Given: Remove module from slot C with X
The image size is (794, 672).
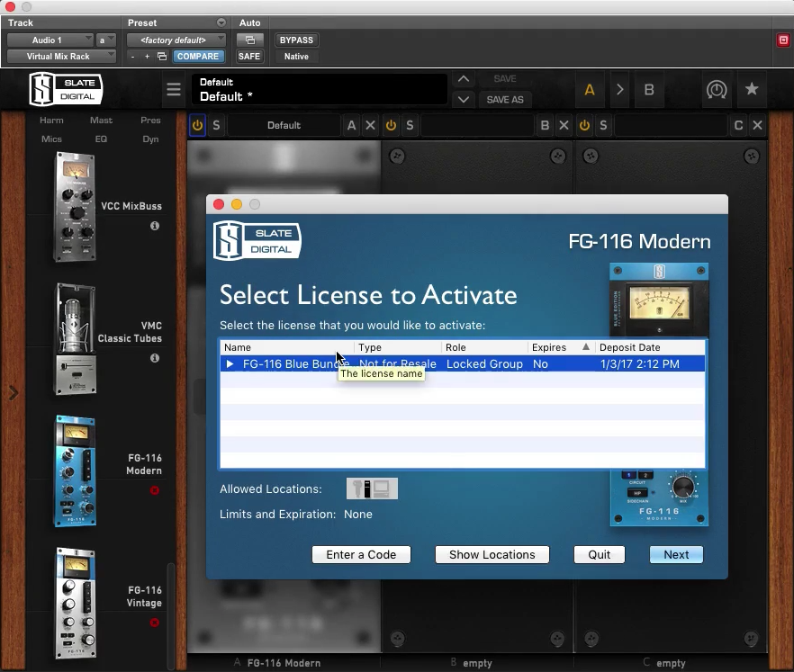Looking at the screenshot, I should 758,125.
